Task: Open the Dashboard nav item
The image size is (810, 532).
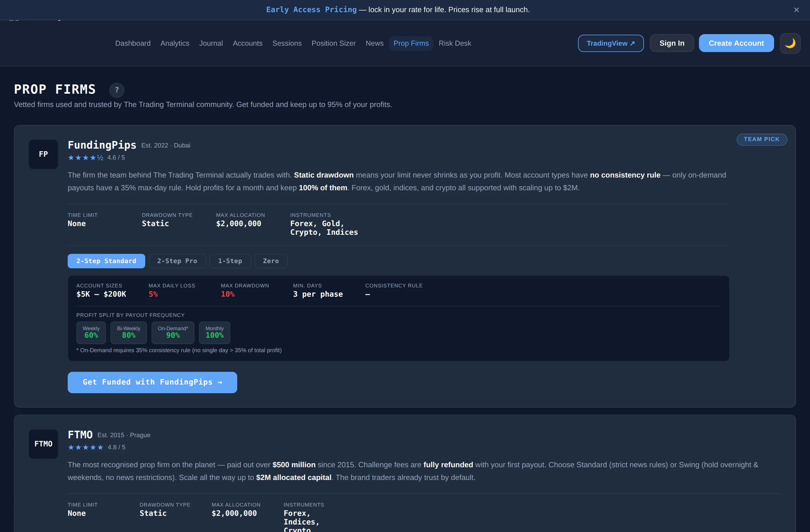Action: (x=133, y=43)
